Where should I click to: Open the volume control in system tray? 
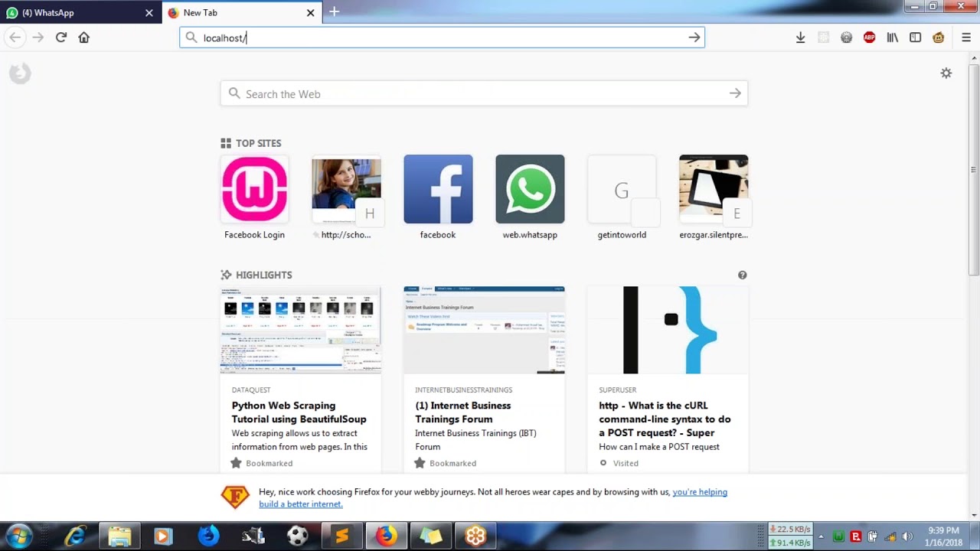click(907, 536)
